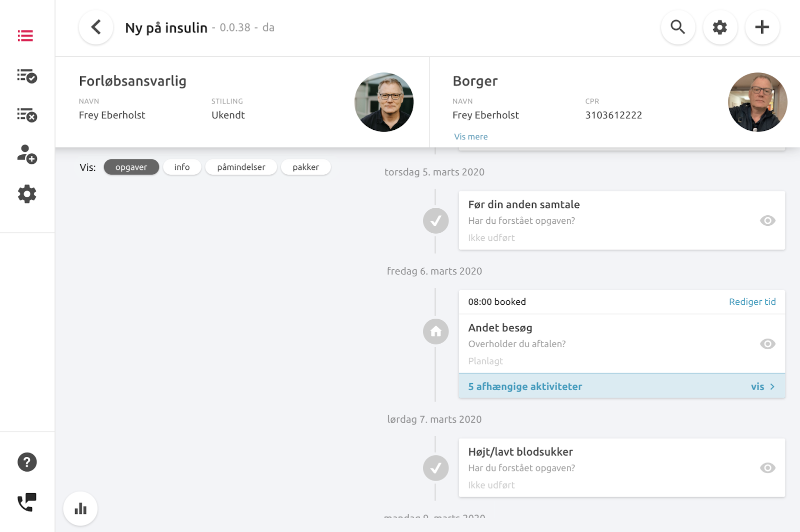Click the Planlagt status on Andet besøg
This screenshot has height=532, width=800.
click(x=485, y=361)
